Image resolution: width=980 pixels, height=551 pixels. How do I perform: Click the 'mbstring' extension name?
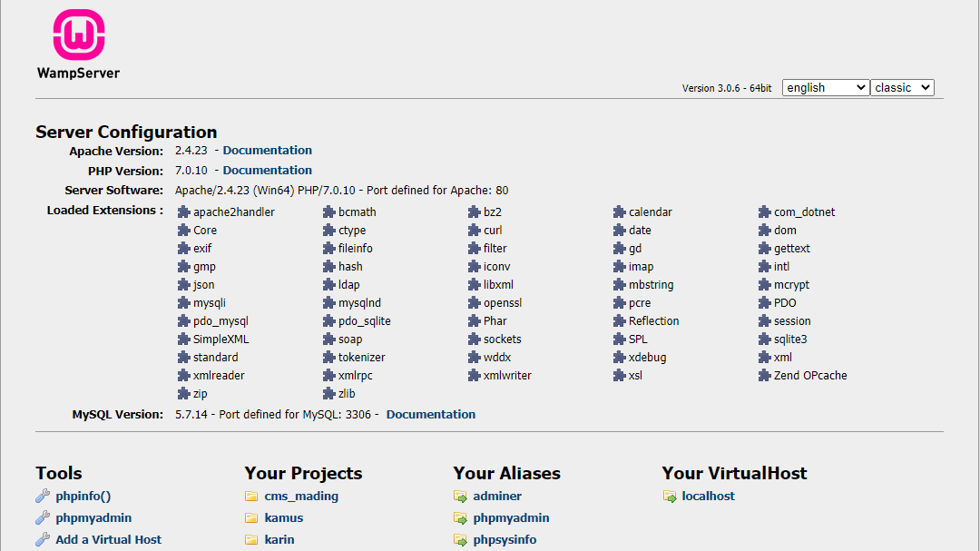click(x=652, y=284)
